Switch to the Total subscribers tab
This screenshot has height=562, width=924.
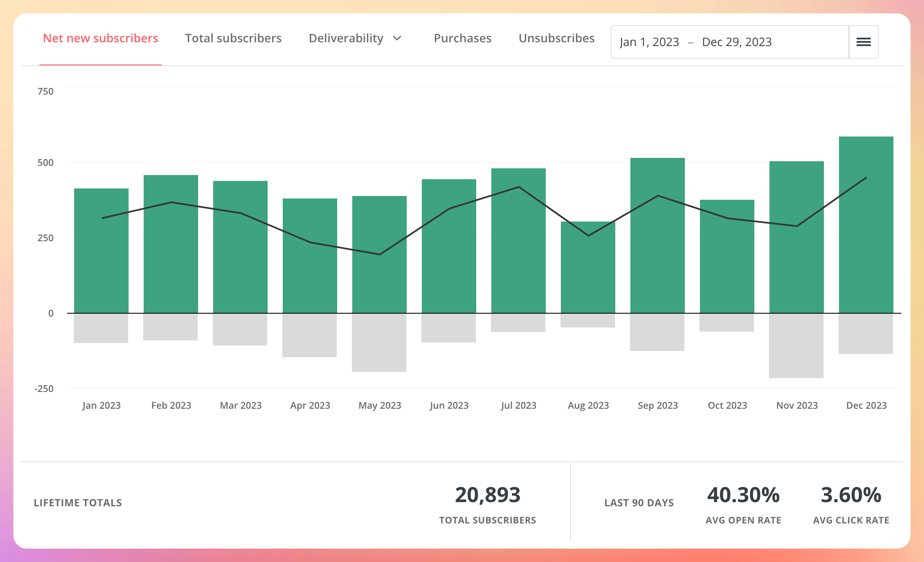(x=233, y=38)
